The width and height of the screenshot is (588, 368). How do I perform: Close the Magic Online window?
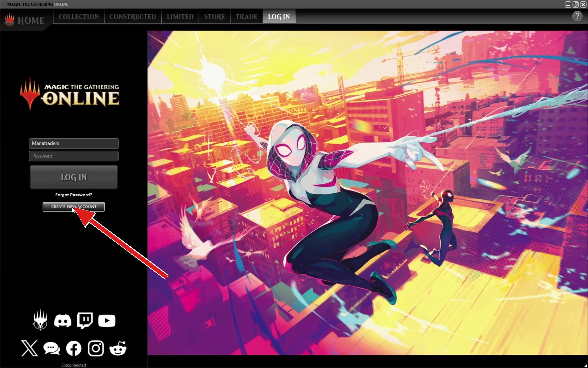583,4
